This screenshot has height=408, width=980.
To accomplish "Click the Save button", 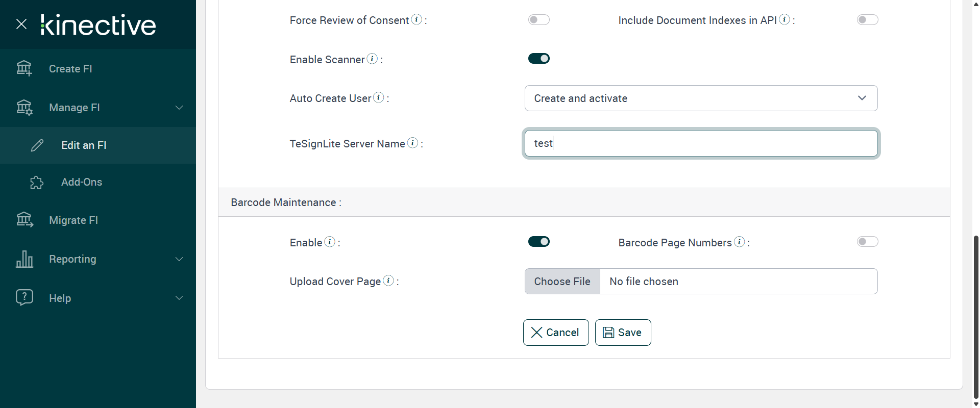I will (x=623, y=333).
